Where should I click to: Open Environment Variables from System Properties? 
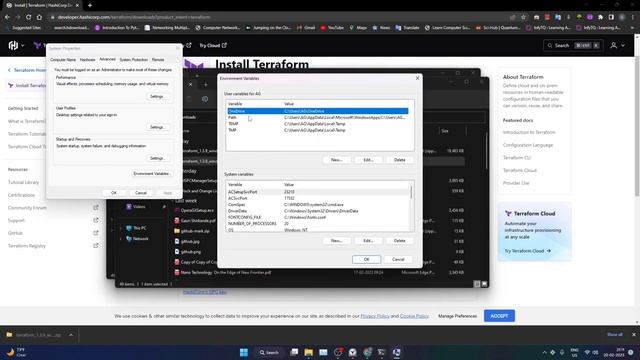[x=151, y=173]
